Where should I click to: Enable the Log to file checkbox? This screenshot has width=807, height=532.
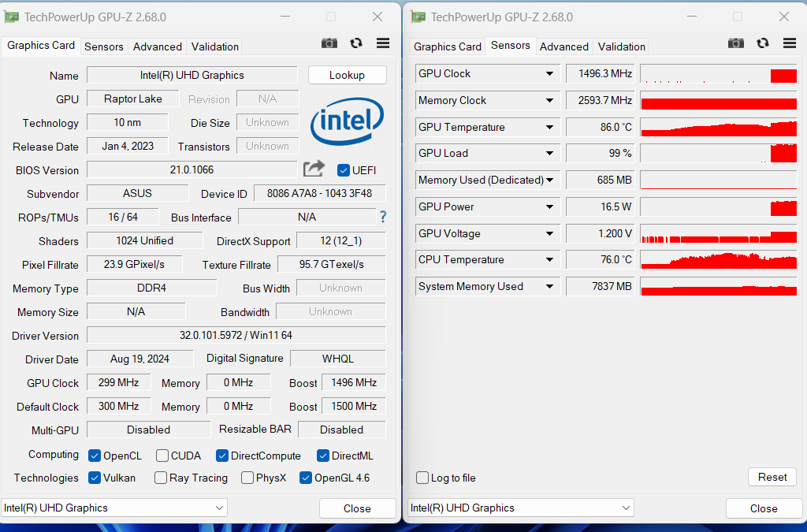(x=422, y=478)
